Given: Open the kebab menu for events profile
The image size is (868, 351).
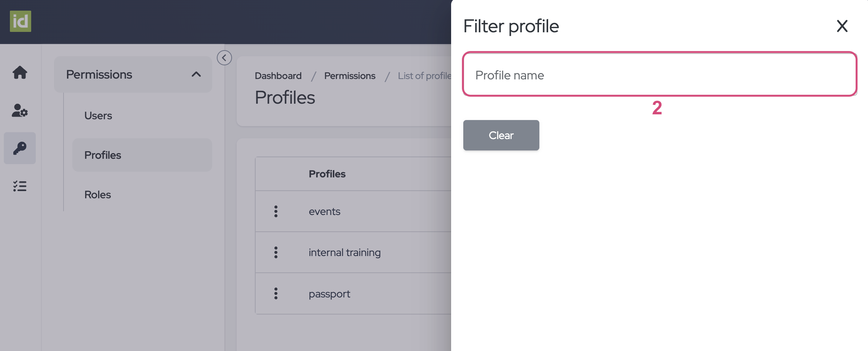Looking at the screenshot, I should [275, 211].
